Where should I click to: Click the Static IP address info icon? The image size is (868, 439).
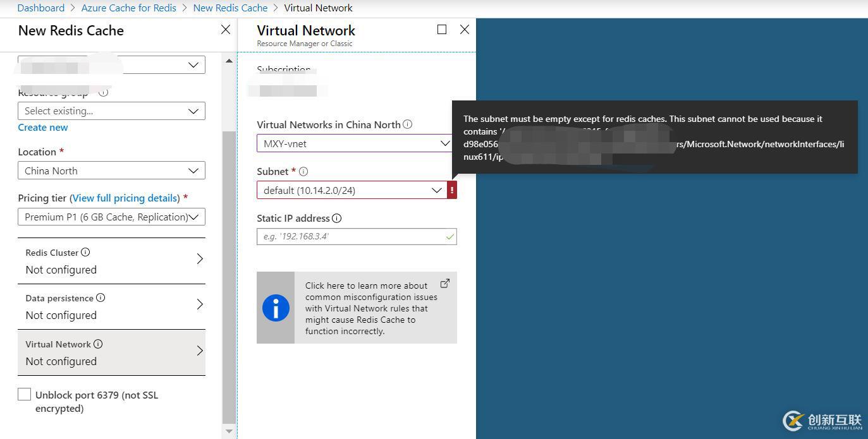point(336,218)
